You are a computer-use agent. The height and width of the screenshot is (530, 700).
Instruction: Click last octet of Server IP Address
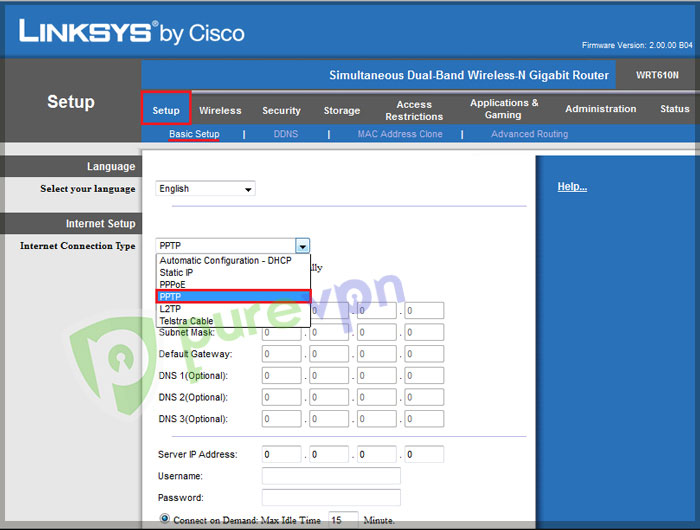click(x=424, y=454)
